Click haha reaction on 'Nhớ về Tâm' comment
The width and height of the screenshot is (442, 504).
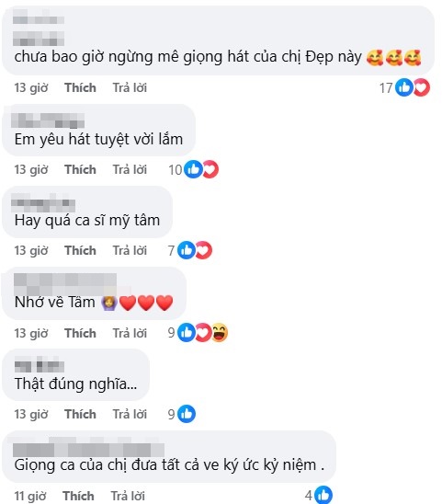pos(220,332)
